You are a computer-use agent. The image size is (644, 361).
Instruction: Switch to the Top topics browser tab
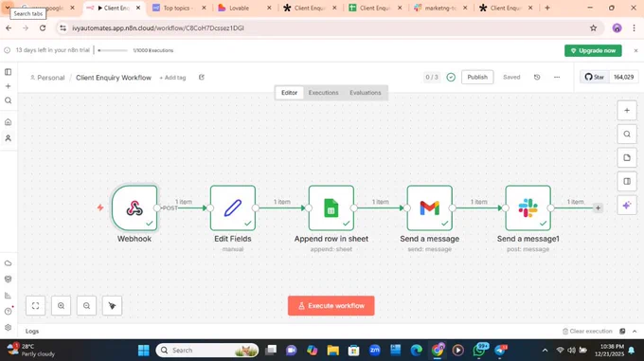coord(177,8)
